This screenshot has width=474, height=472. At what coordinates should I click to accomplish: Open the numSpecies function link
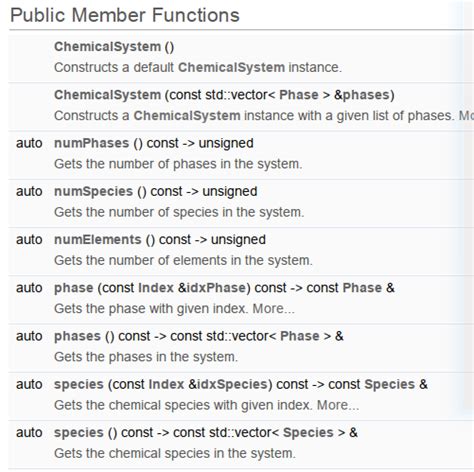93,192
